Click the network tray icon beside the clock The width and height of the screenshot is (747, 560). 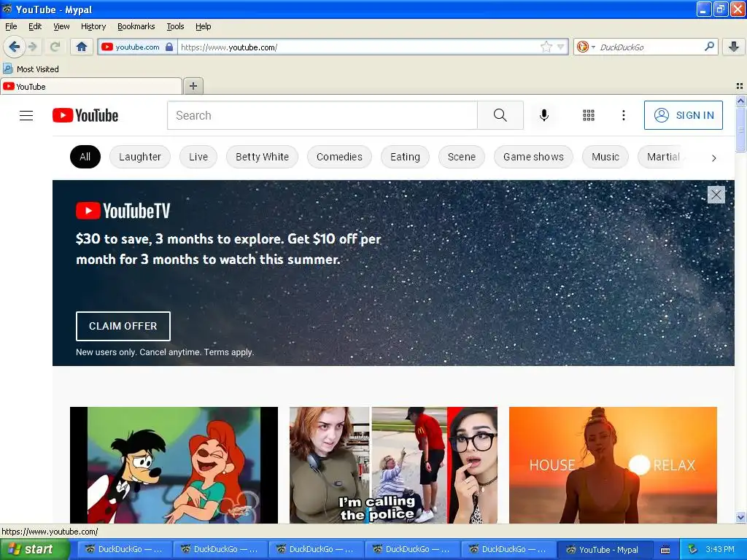[x=693, y=549]
